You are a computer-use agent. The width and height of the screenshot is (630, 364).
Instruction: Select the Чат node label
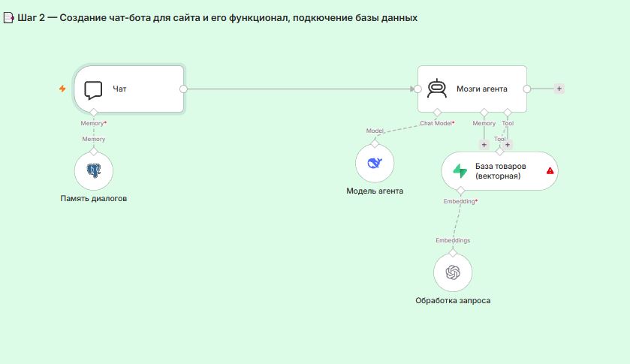[x=119, y=89]
